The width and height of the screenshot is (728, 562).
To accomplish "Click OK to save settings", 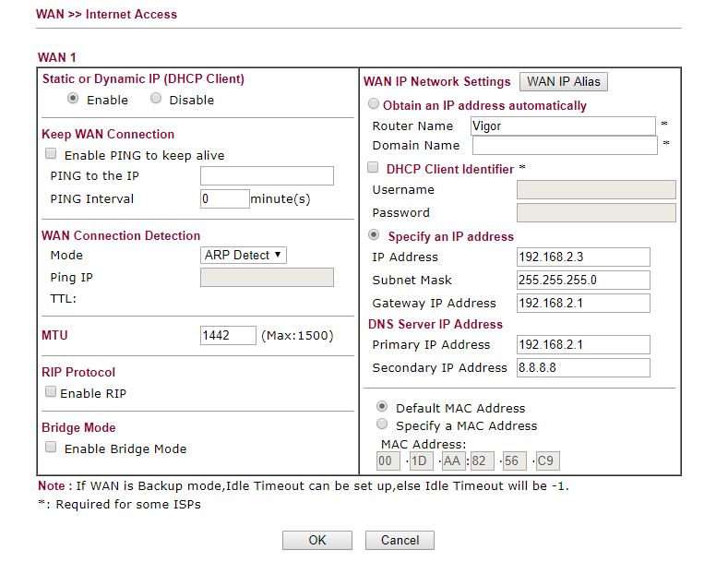I will [x=316, y=540].
